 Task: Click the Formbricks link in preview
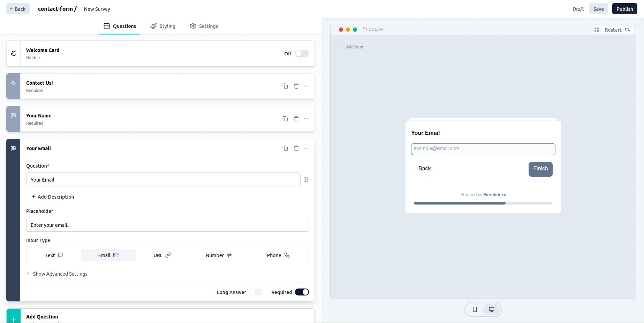[x=494, y=195]
